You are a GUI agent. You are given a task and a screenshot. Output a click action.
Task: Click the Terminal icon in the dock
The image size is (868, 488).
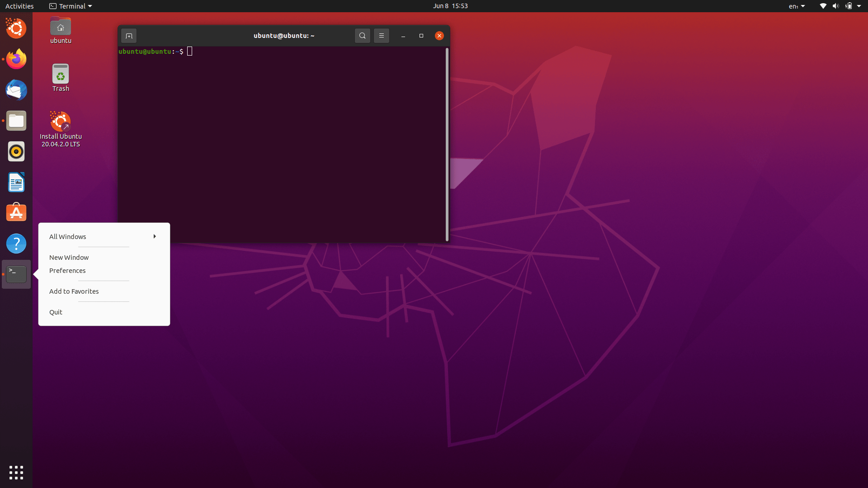point(16,274)
